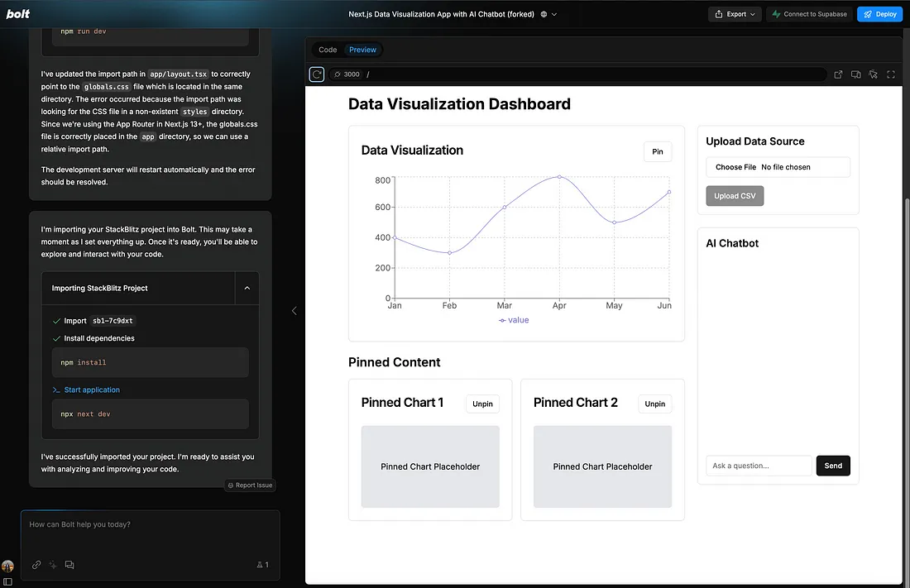Image resolution: width=910 pixels, height=588 pixels.
Task: Click the enhance prompt sparkle icon
Action: (x=53, y=565)
